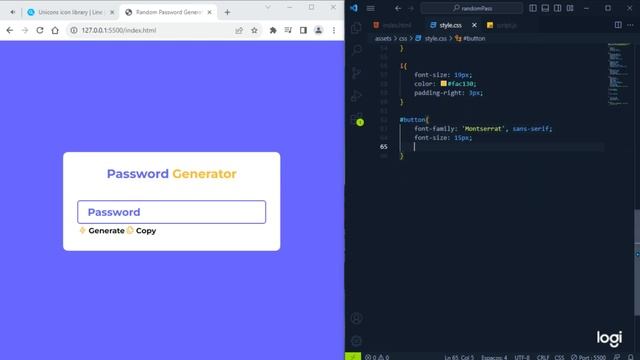
Task: Click the VS Code editor vertical scrollbar
Action: point(637,262)
